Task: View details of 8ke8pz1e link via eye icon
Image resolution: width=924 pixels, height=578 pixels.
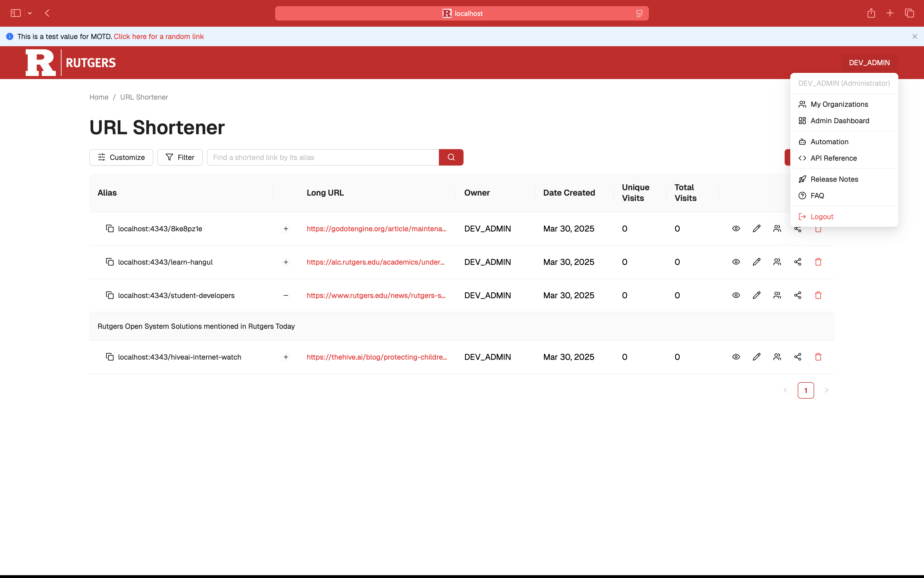Action: tap(736, 229)
